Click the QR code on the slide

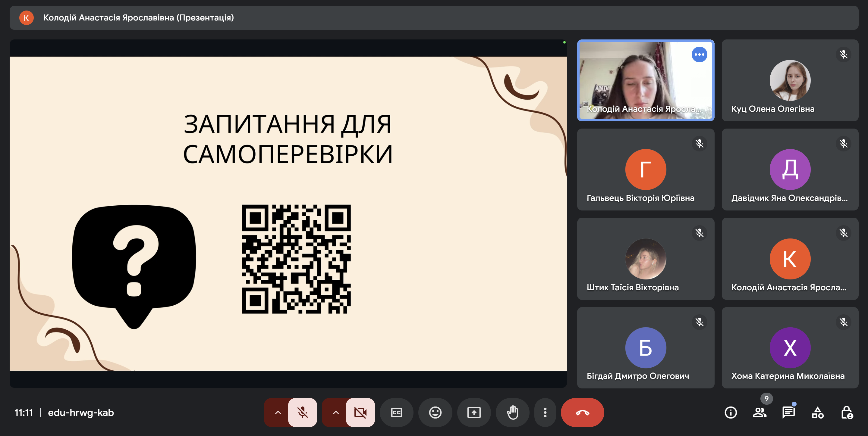click(x=296, y=259)
